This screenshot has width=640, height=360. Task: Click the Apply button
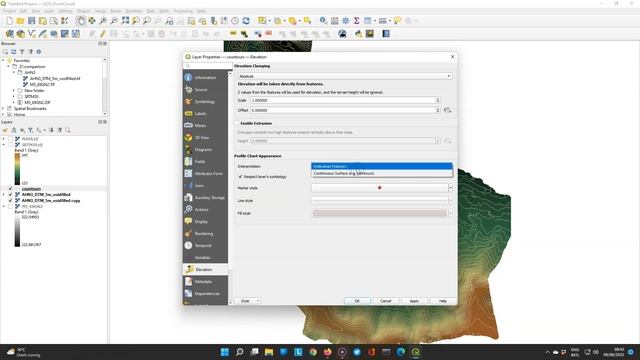[x=414, y=301]
